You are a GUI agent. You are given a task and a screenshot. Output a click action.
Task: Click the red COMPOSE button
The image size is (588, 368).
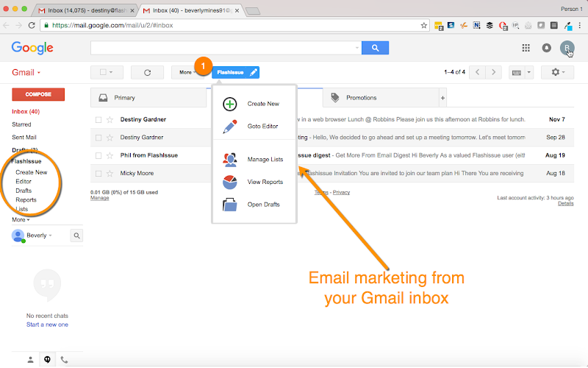coord(38,94)
